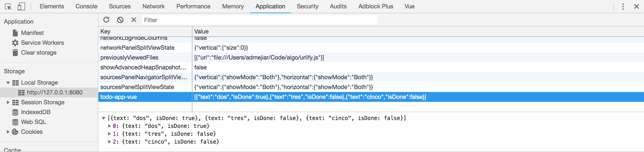
Task: Select the previouslyViewedFiles key row
Action: 129,58
